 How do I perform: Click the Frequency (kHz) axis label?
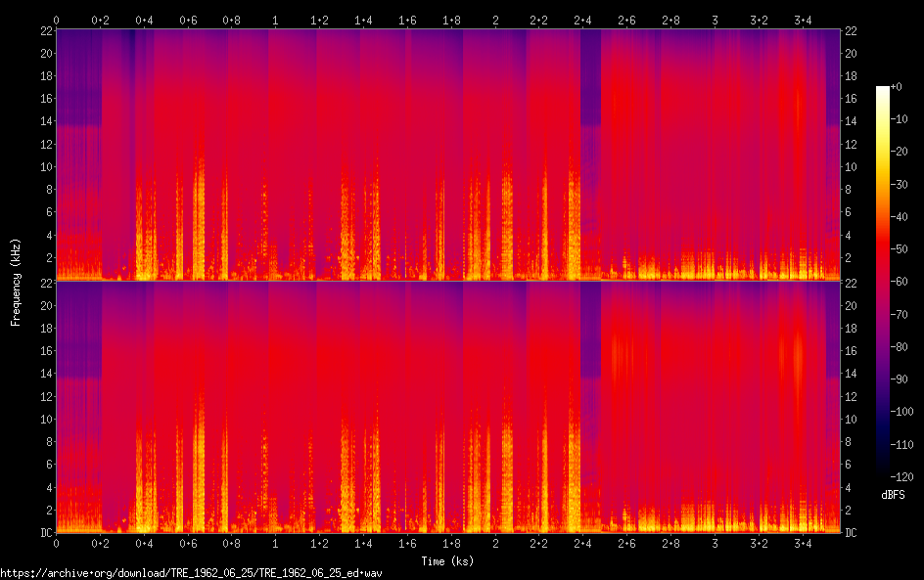16,282
